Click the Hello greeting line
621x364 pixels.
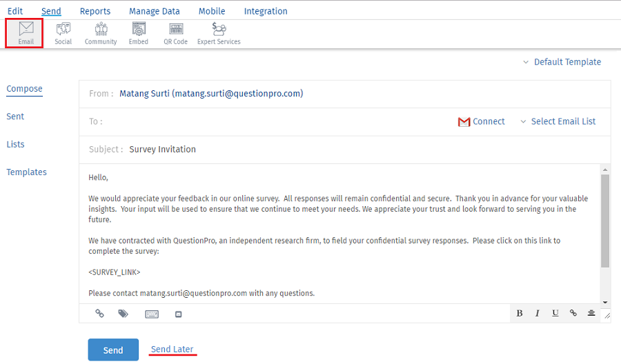[x=98, y=178]
